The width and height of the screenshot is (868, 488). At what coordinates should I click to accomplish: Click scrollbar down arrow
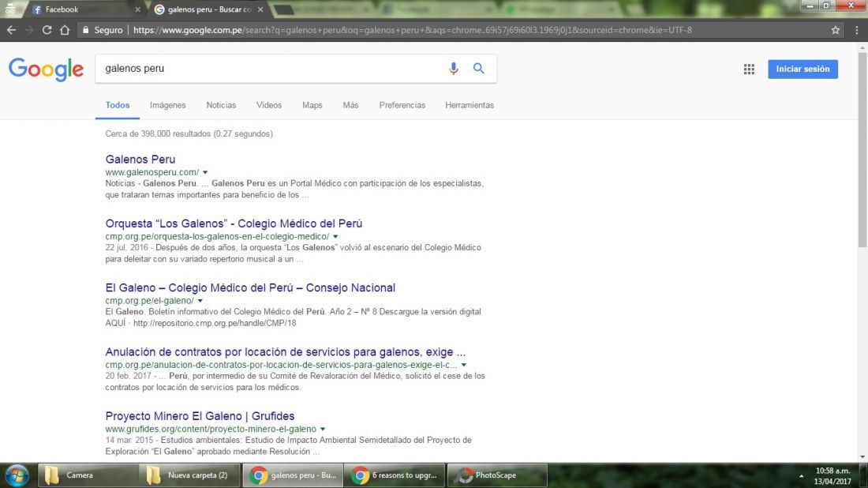pyautogui.click(x=862, y=457)
